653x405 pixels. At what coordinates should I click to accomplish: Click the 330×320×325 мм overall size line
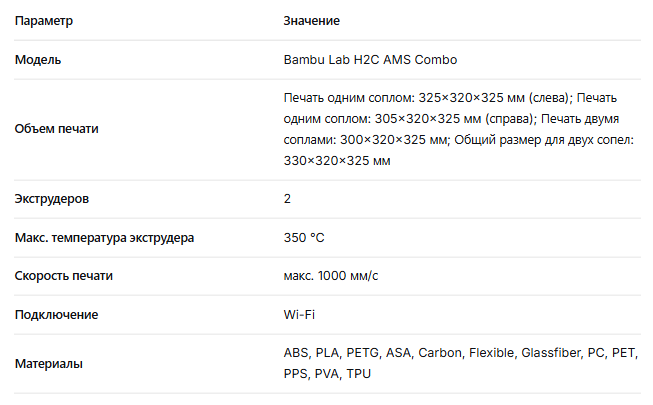coord(337,160)
